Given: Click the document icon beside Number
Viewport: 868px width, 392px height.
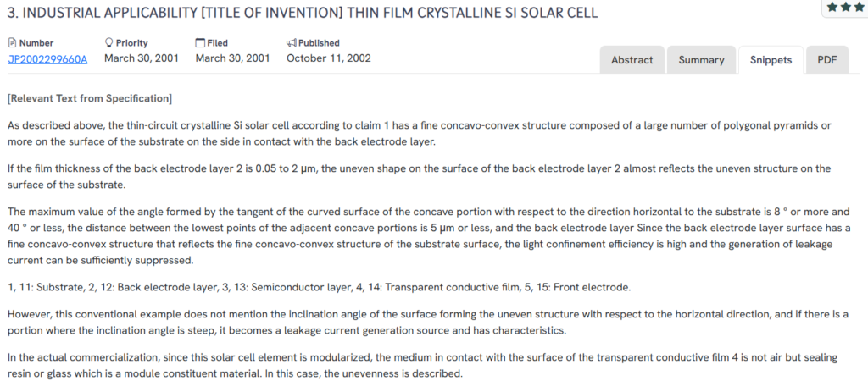Looking at the screenshot, I should click(13, 42).
